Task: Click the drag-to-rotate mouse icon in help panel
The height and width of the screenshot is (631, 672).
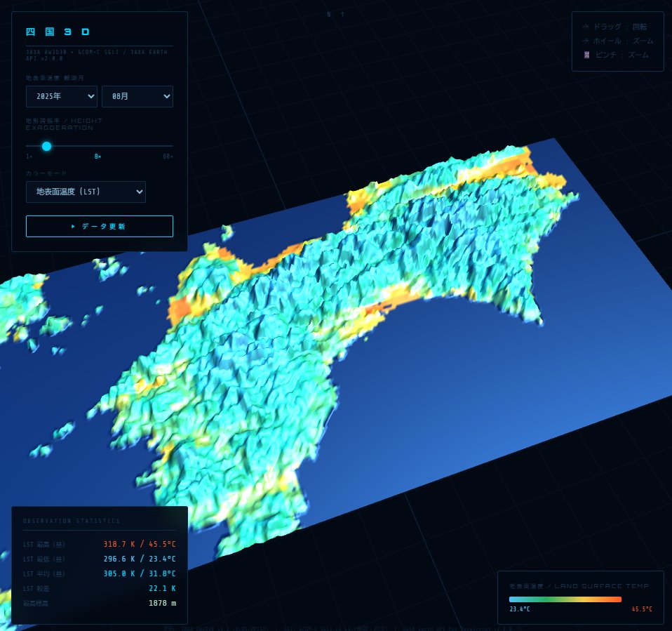Action: [x=584, y=25]
